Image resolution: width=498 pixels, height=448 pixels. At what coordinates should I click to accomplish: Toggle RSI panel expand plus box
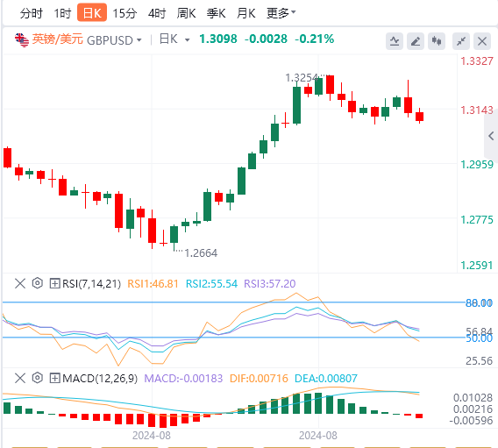click(x=54, y=283)
